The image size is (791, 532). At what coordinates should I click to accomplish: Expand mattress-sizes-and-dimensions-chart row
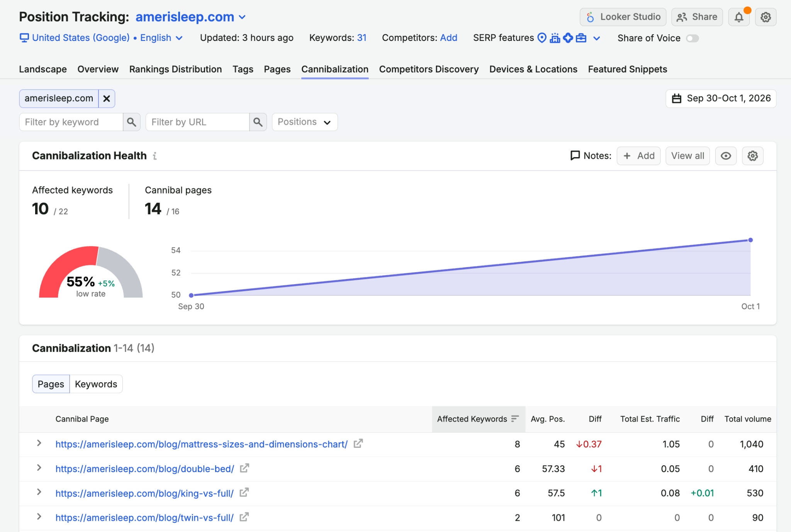coord(39,443)
